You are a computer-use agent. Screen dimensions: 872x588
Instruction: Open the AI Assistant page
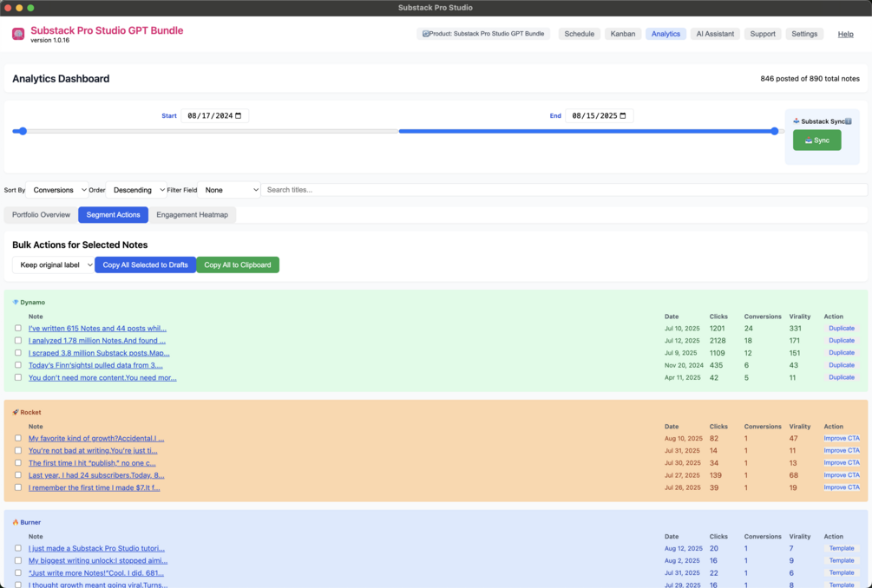(715, 34)
